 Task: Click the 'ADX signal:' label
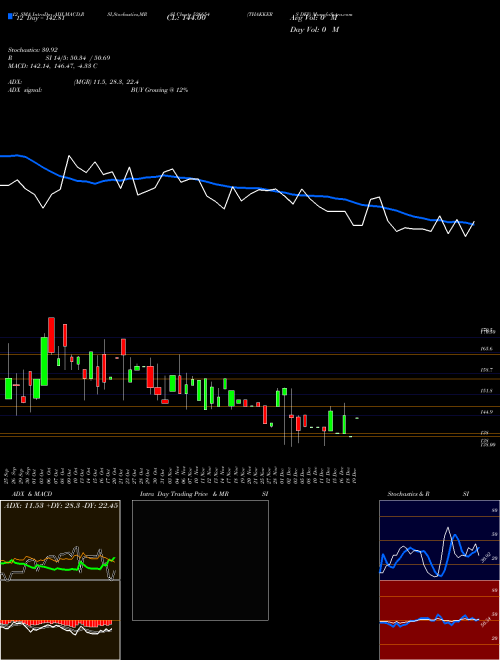(x=25, y=90)
